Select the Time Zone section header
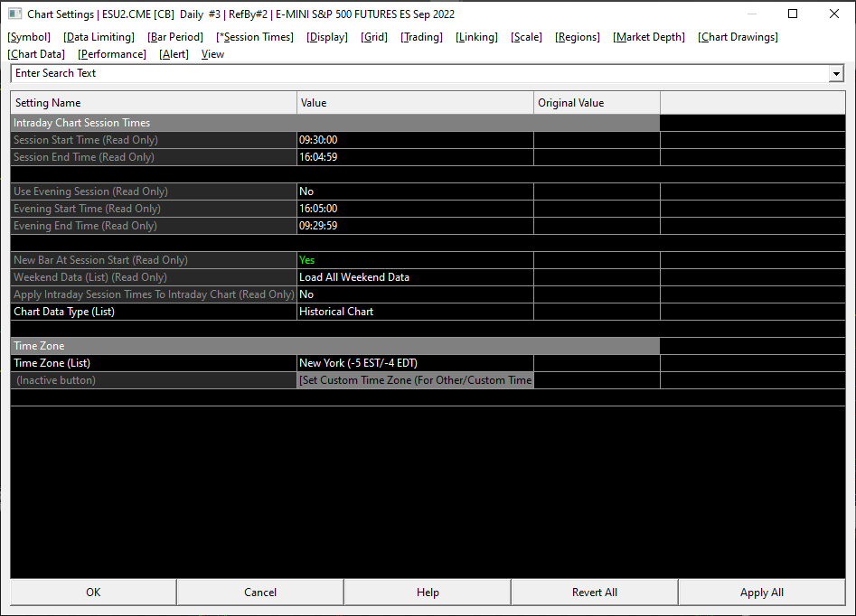Viewport: 856px width, 616px height. pos(335,346)
